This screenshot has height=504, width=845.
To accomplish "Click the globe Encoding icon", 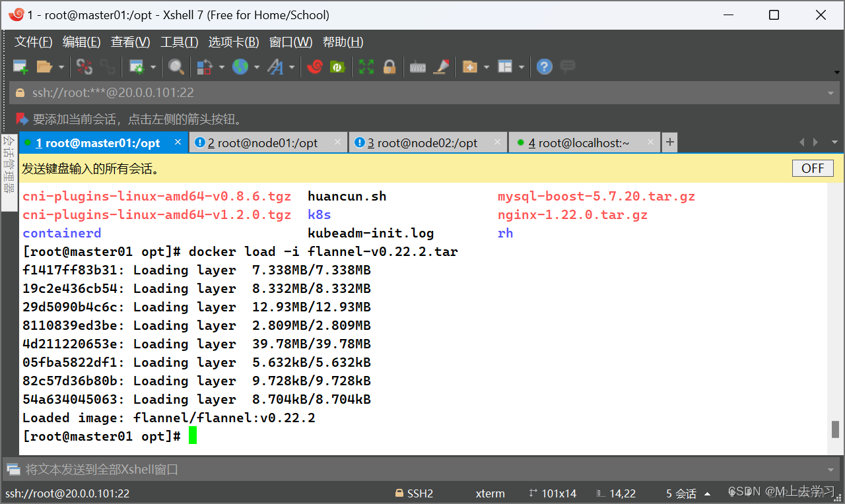I will (240, 67).
